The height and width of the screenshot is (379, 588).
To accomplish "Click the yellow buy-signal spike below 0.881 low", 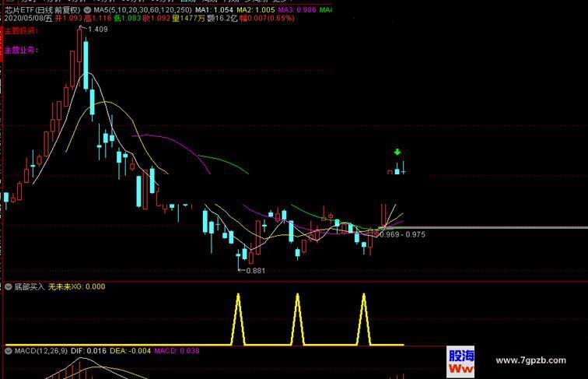I will [238, 319].
